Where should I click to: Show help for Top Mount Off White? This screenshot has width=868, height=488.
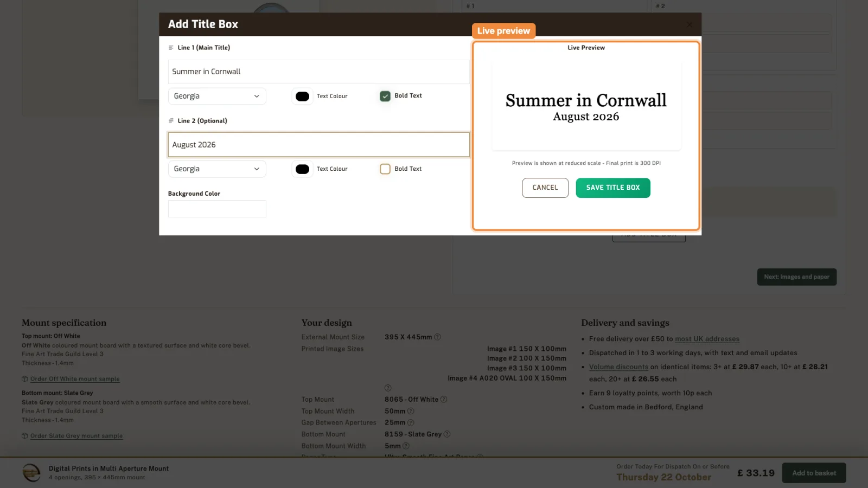coord(444,400)
